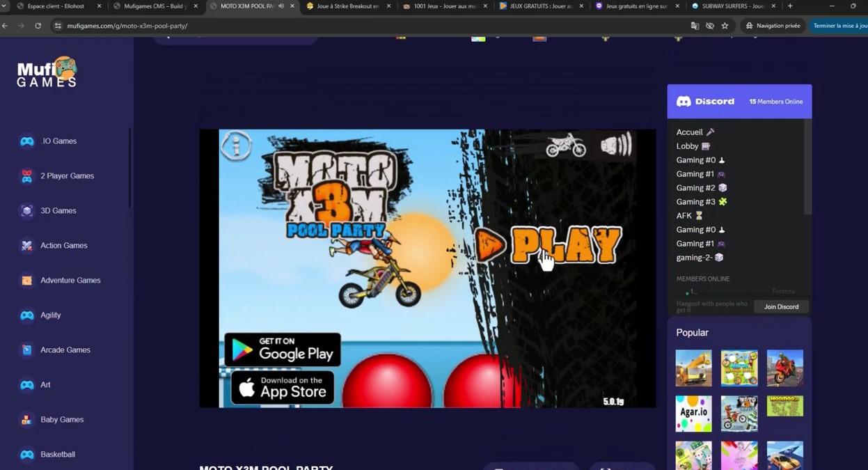The width and height of the screenshot is (868, 470).
Task: Select the IO Games category icon
Action: 26,141
